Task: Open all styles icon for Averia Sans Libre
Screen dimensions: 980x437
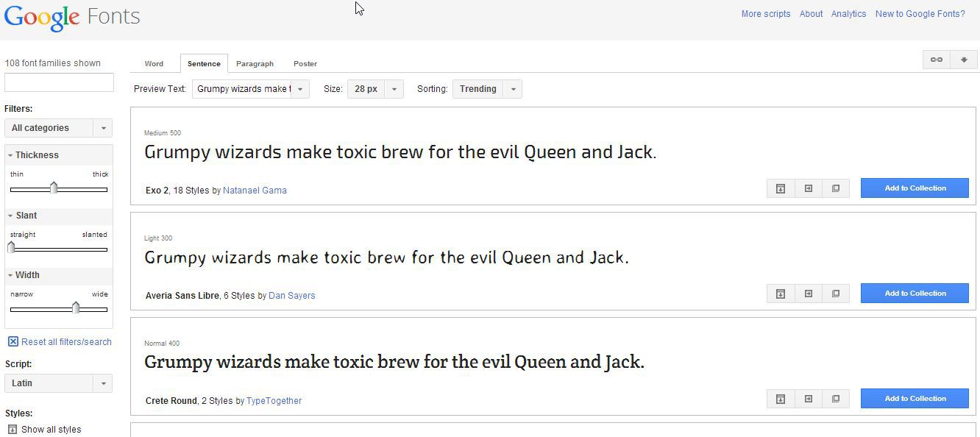Action: 781,294
